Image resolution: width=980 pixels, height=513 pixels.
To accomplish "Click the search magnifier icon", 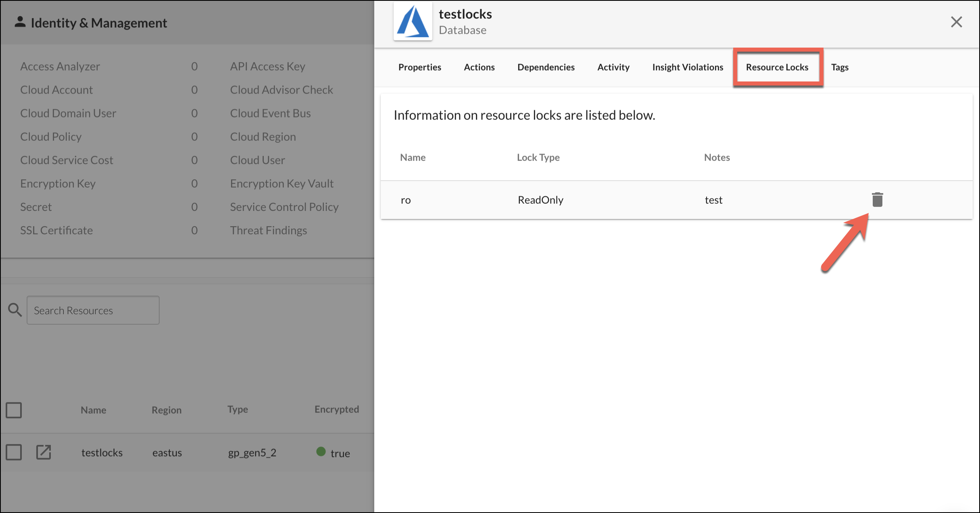I will pyautogui.click(x=15, y=310).
